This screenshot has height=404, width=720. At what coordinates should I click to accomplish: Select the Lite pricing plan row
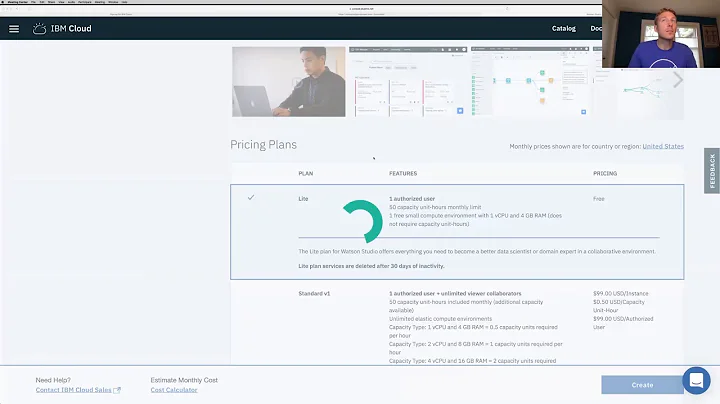pos(457,232)
